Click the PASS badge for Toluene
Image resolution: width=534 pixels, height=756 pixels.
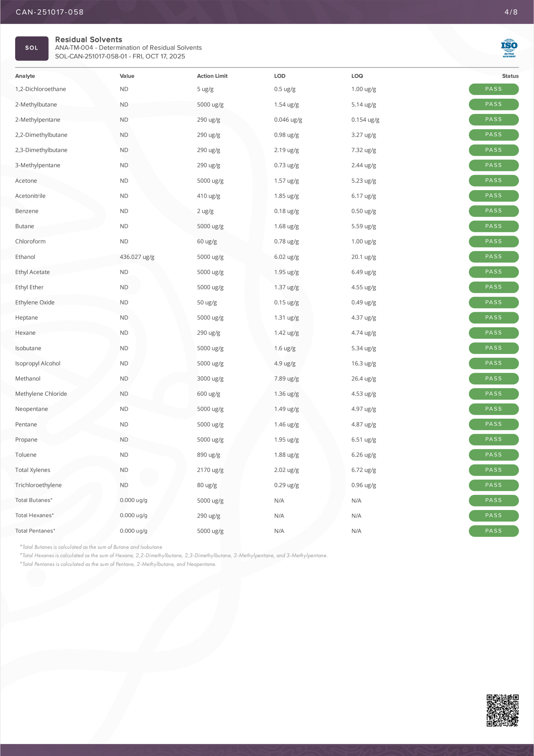[x=493, y=455]
